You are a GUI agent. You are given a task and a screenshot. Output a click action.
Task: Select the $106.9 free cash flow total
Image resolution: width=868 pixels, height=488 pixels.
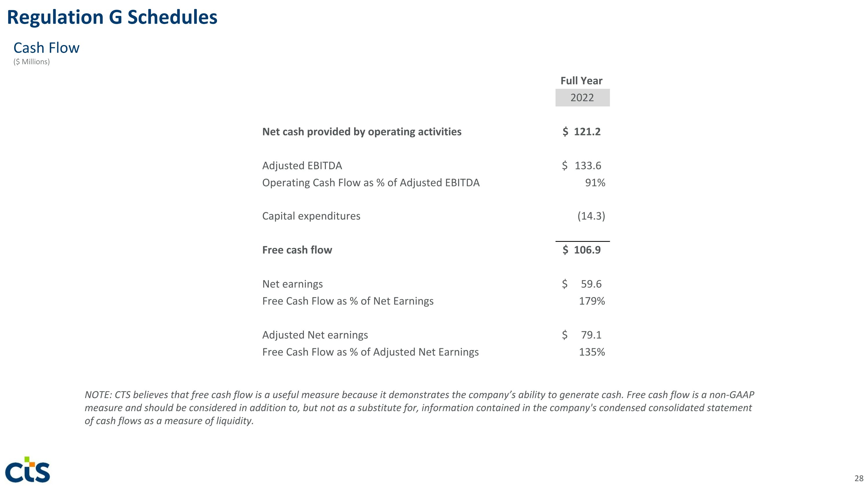(x=582, y=250)
